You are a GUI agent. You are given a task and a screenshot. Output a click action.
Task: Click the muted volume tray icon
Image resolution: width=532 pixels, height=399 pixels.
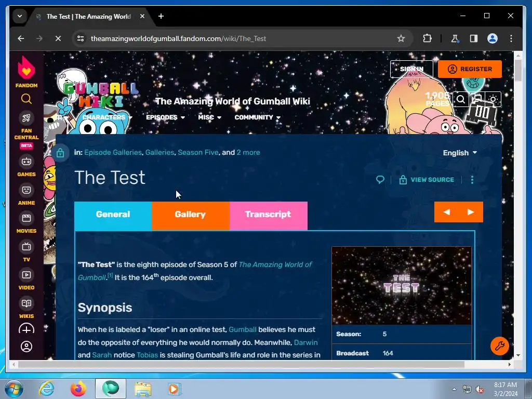click(480, 390)
